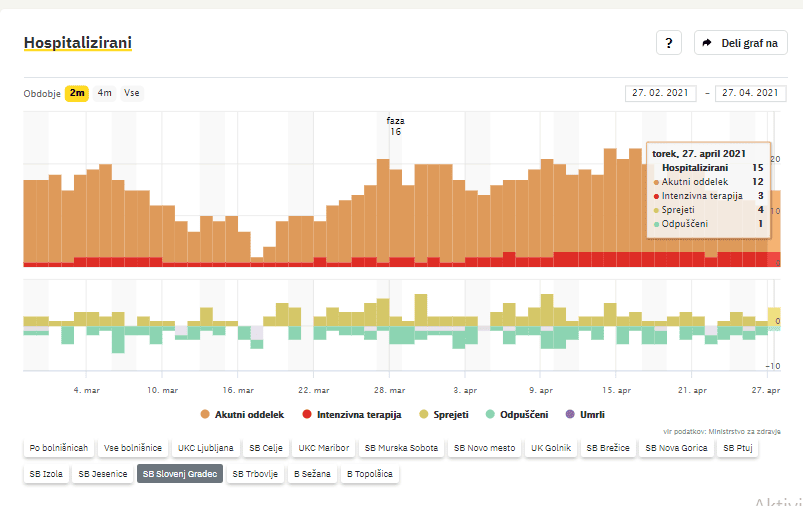Open the start date field 27. 02. 2021

[661, 93]
